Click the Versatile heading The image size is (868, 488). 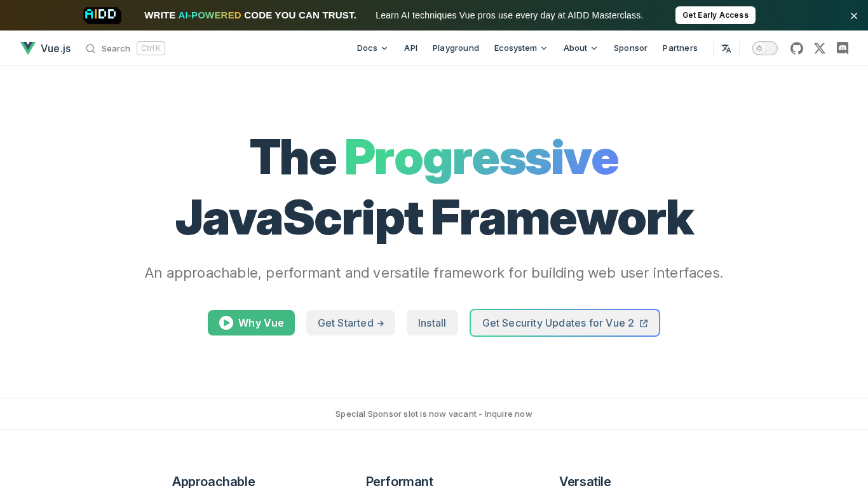585,482
